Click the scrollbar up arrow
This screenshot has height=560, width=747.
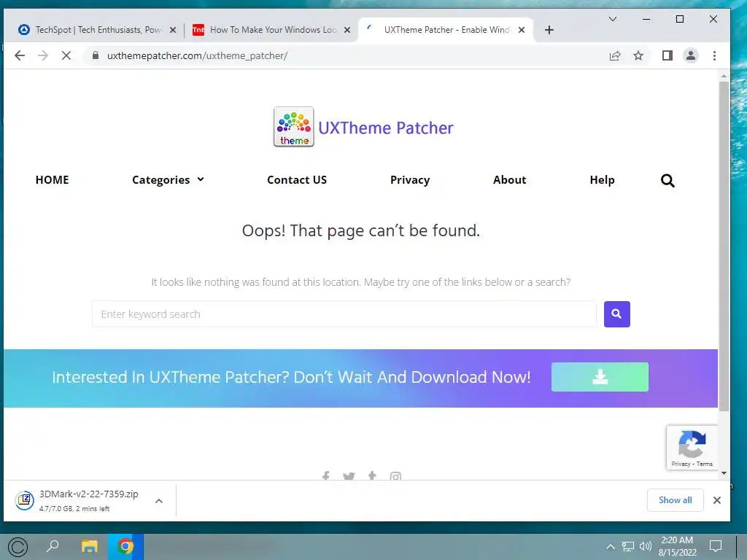[724, 76]
